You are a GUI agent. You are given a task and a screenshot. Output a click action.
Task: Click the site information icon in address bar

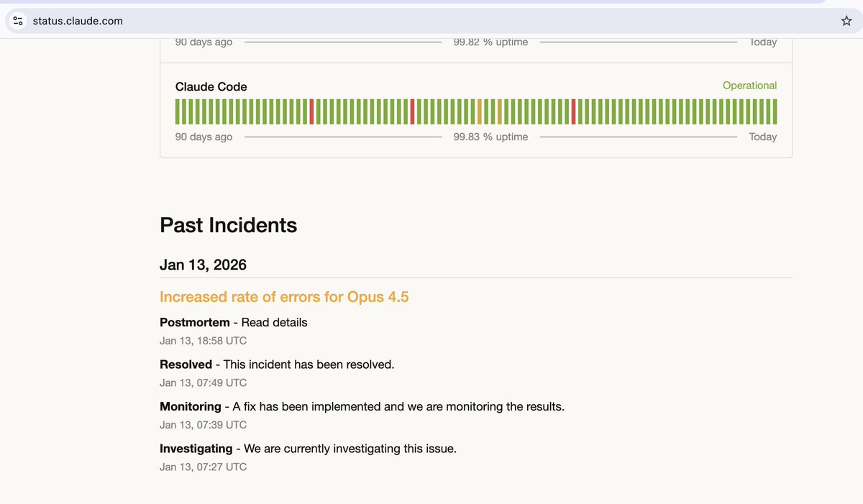pyautogui.click(x=18, y=21)
